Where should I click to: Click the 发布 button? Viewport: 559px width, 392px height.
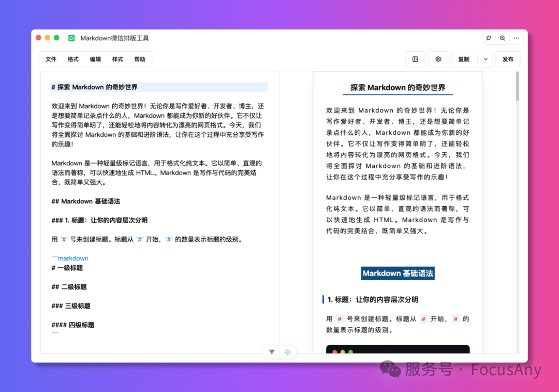508,60
